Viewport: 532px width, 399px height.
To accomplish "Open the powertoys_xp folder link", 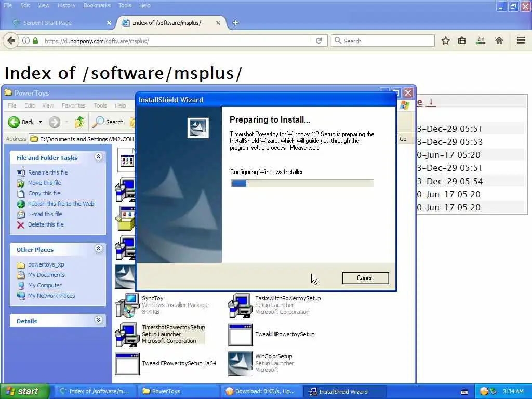I will click(x=46, y=264).
